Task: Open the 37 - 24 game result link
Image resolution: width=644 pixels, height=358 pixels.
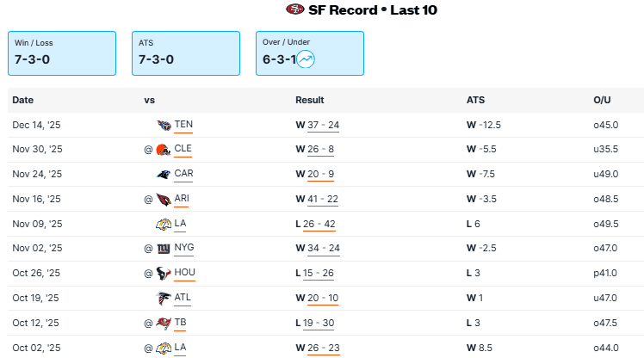Action: pyautogui.click(x=321, y=125)
